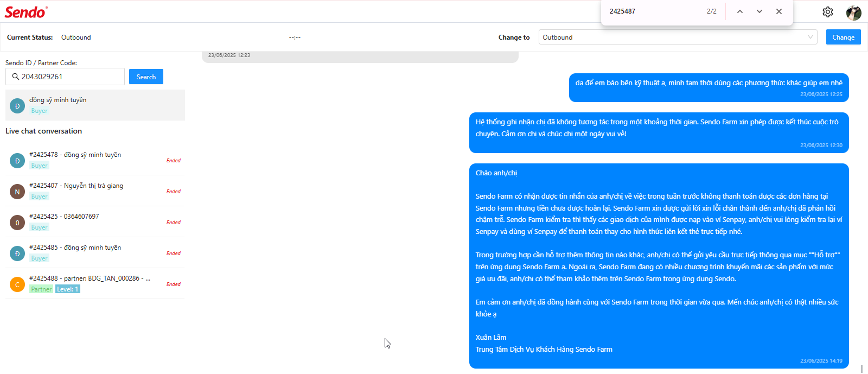Viewport: 868px width, 374px height.
Task: Click the Đ avatar of conversation #2425485
Action: (x=17, y=253)
